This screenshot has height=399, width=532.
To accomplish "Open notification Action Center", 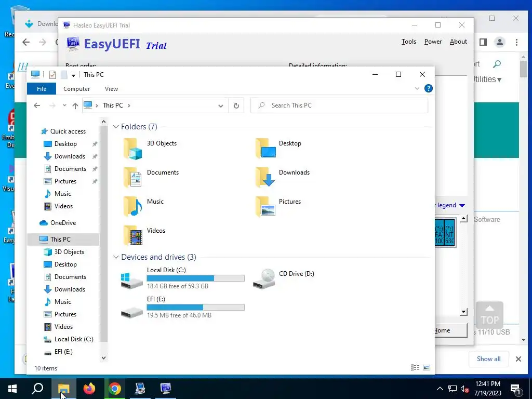I will tap(516, 389).
